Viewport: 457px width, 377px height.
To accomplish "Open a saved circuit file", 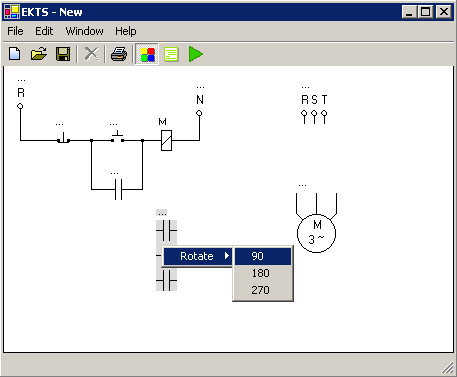I will point(39,54).
